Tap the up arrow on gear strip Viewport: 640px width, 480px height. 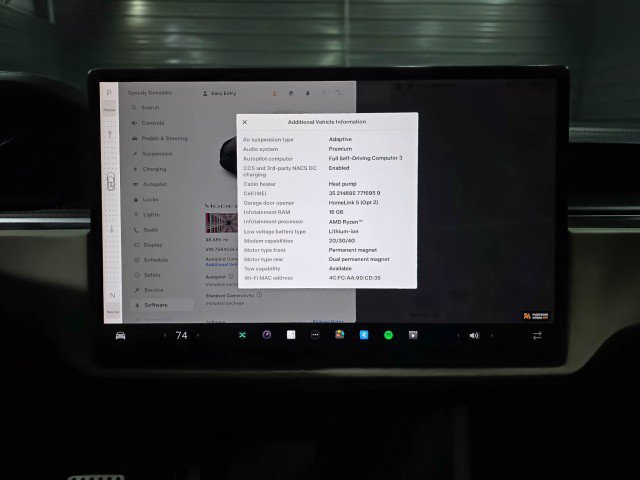pyautogui.click(x=109, y=134)
